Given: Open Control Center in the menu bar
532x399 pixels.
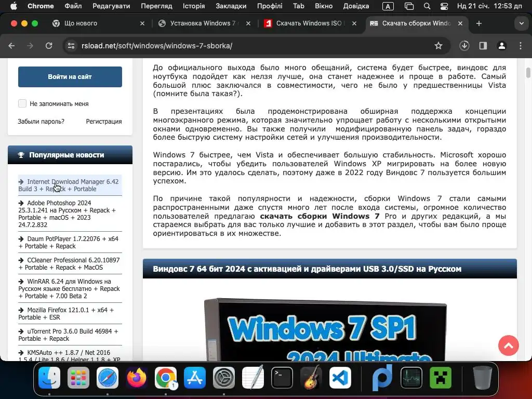Looking at the screenshot, I should (x=444, y=6).
